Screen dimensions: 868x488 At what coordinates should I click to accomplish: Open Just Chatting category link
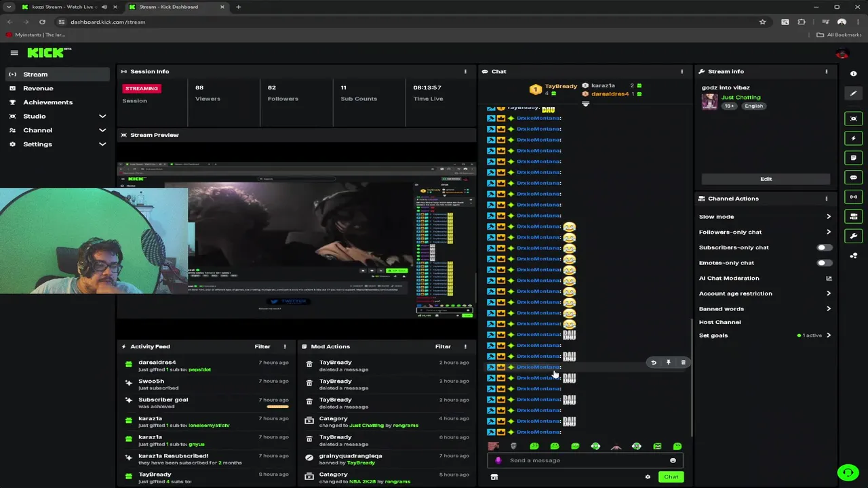(x=741, y=98)
